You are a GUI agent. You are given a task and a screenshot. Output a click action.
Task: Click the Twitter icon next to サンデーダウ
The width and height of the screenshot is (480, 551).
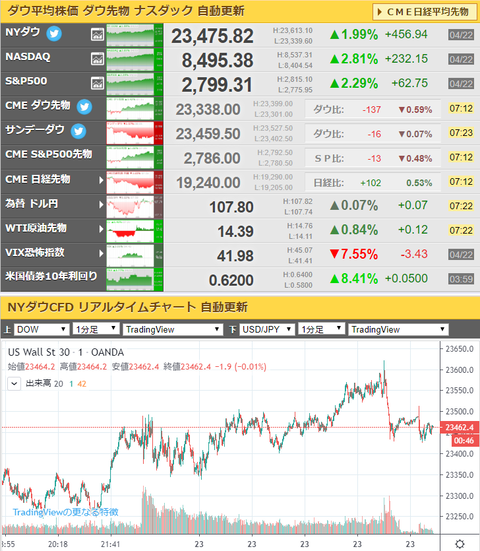click(78, 131)
